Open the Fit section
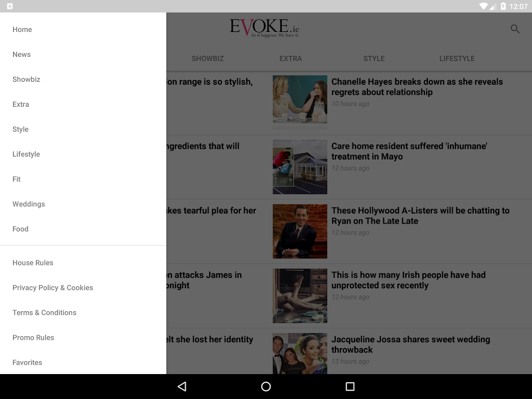This screenshot has width=532, height=399. (x=83, y=179)
